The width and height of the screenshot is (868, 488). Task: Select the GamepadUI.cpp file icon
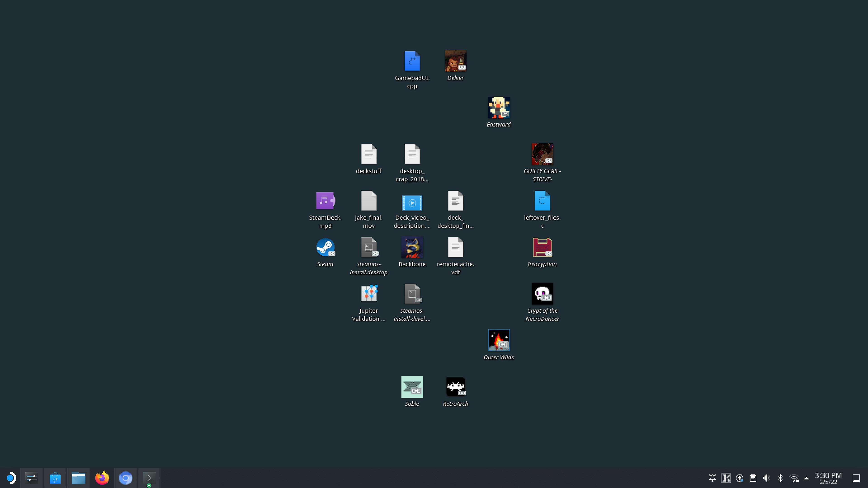[x=412, y=61]
